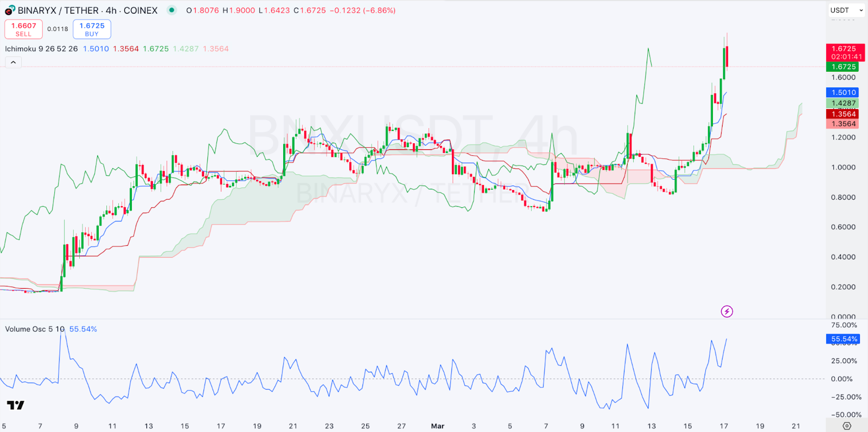Open chart settings gear at axis corner
Screen dimensions: 868x432
tap(847, 426)
